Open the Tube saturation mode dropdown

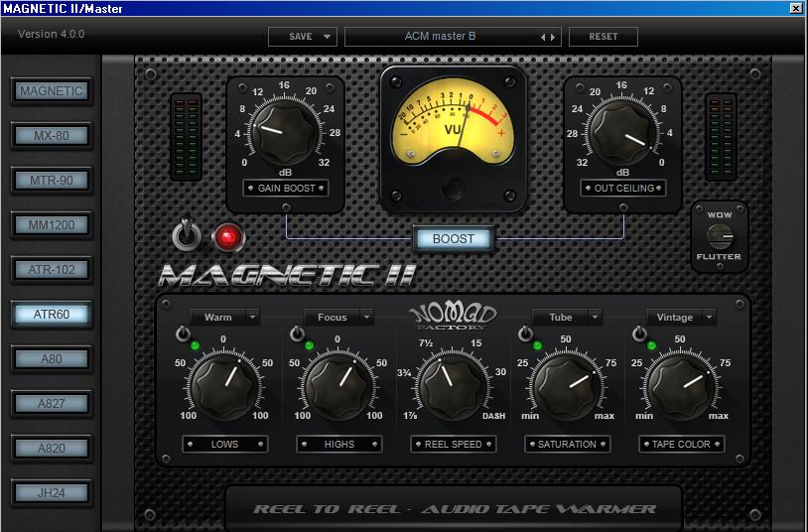pyautogui.click(x=567, y=318)
